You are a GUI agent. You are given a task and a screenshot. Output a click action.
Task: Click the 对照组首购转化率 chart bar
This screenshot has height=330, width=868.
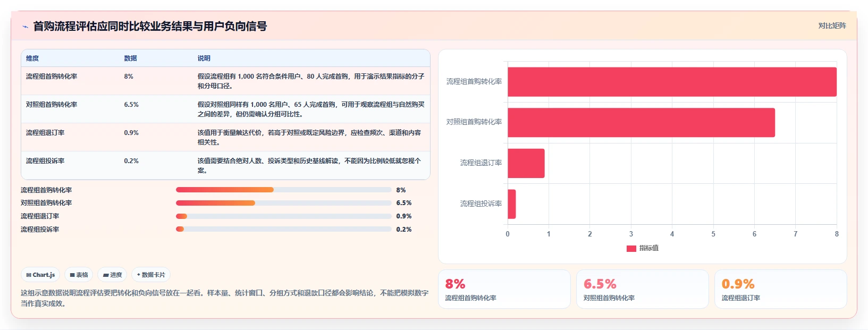[641, 122]
